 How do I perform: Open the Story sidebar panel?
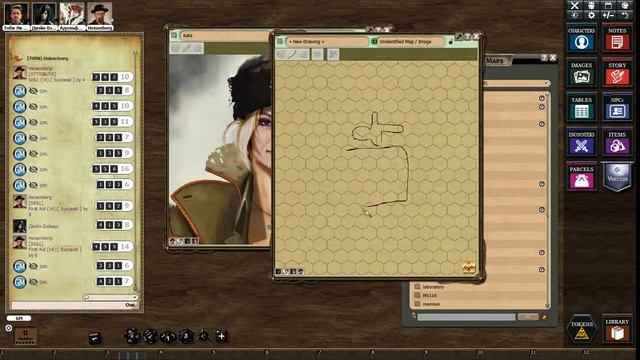coord(617,73)
